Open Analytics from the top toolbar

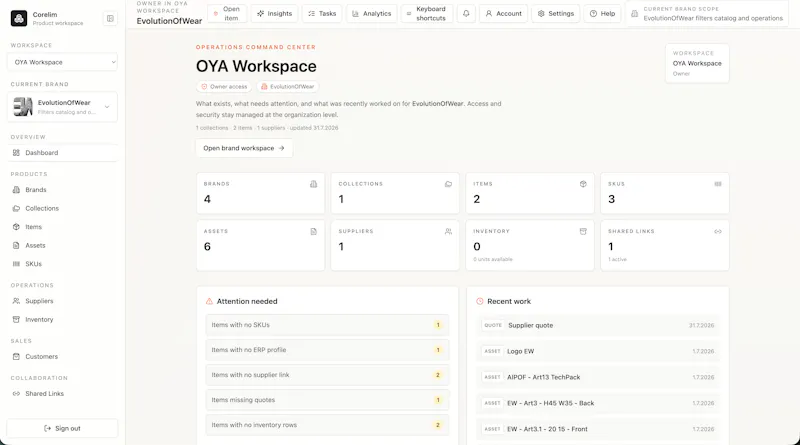click(371, 14)
